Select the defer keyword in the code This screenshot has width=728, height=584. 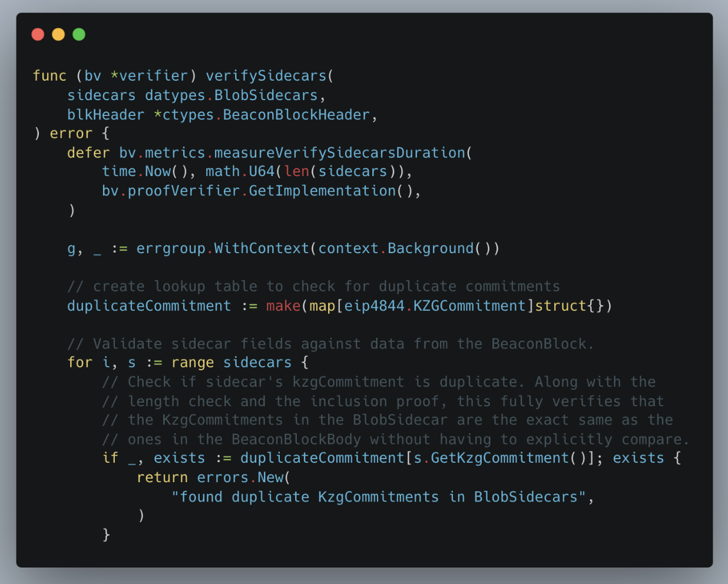tap(88, 152)
